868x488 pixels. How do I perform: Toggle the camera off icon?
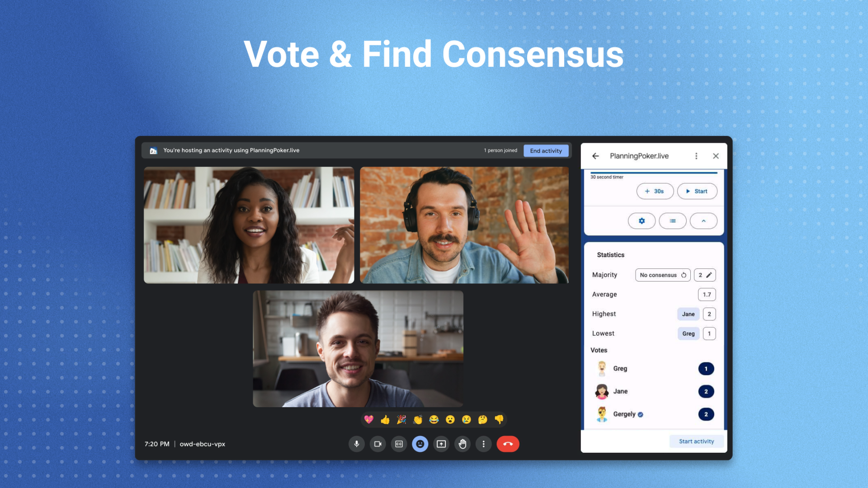[x=377, y=443]
